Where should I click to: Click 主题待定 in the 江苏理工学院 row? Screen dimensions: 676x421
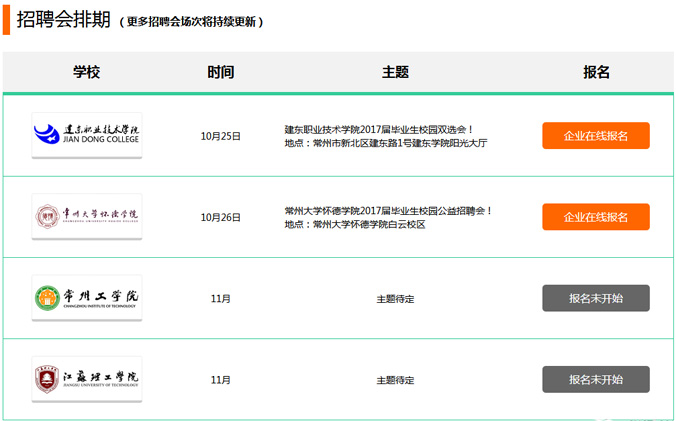395,380
